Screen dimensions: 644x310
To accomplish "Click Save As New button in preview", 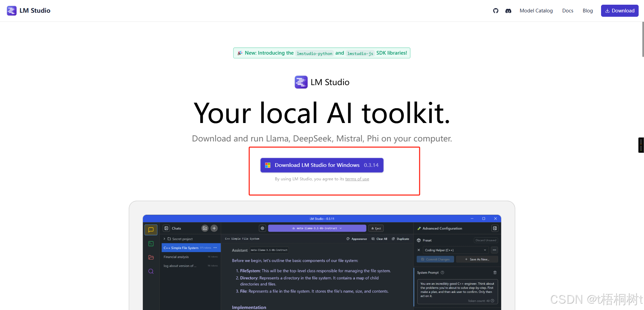I will pyautogui.click(x=477, y=259).
